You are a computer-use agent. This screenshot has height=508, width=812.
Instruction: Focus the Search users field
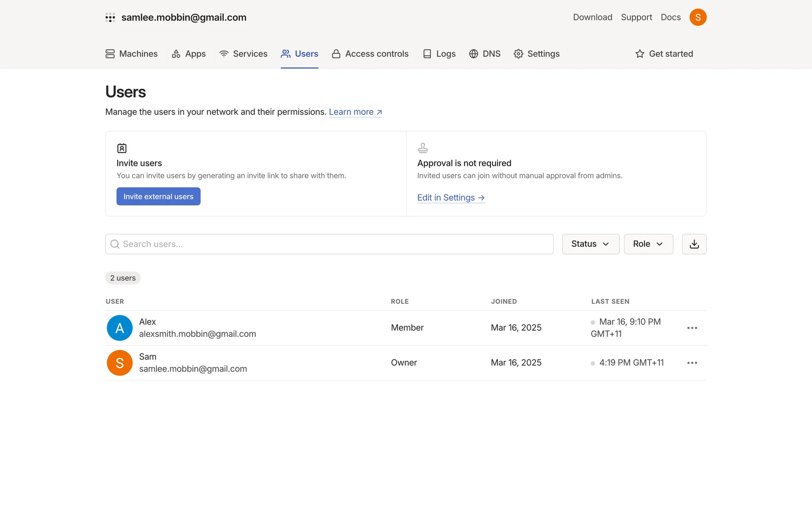point(329,244)
